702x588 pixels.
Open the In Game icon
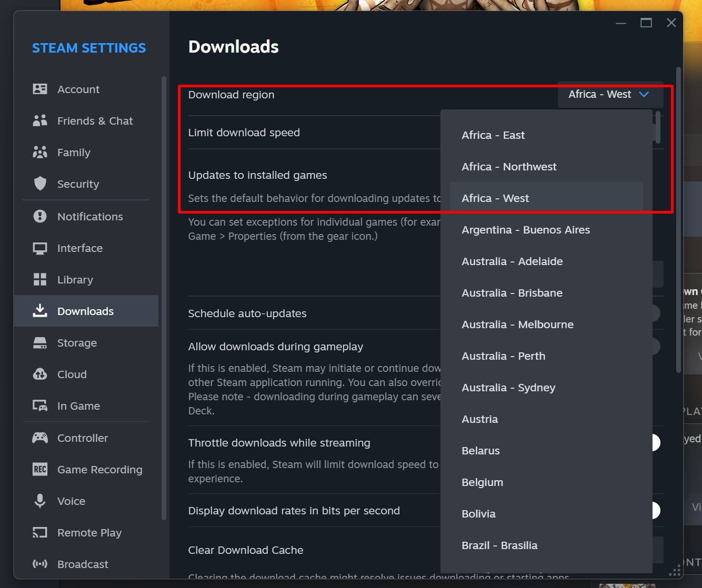[40, 405]
